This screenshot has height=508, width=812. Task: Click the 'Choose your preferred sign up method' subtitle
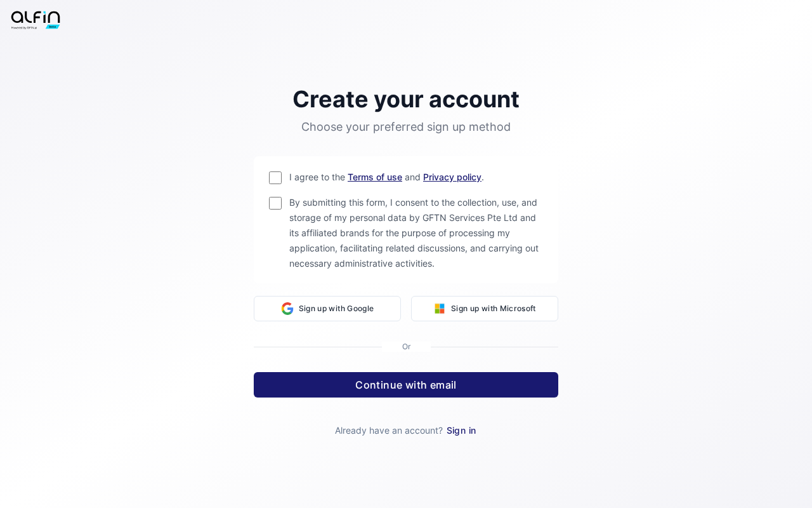coord(406,127)
